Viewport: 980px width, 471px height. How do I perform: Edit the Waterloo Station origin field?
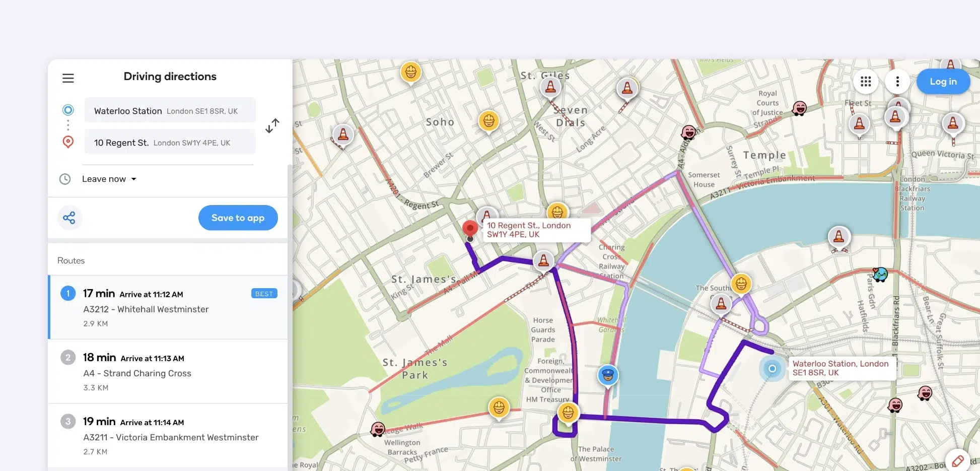coord(170,111)
